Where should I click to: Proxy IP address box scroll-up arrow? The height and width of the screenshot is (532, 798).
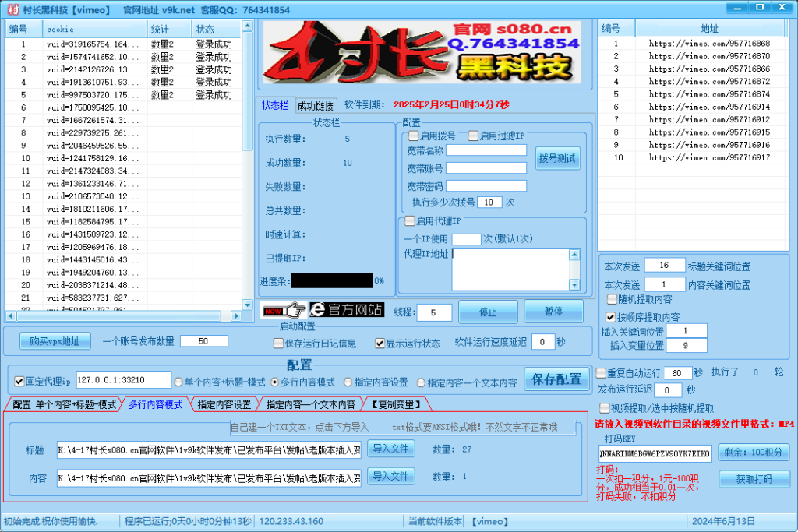pos(574,255)
